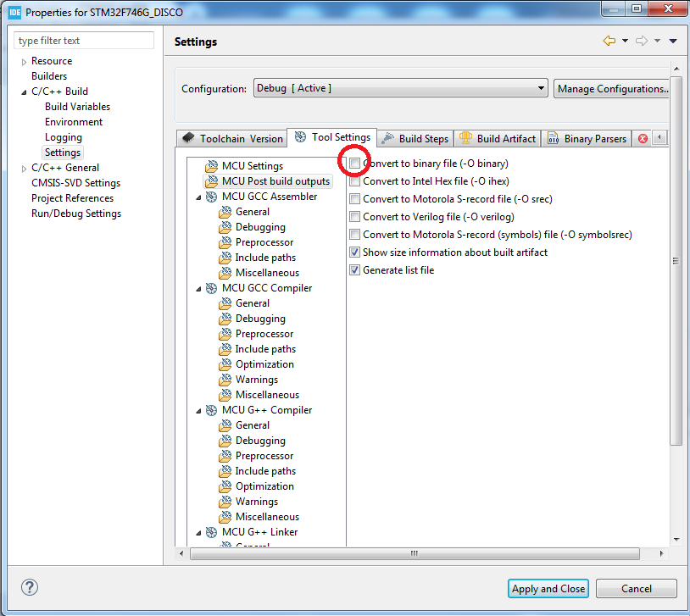Uncheck Show size information about built artifact
Image resolution: width=690 pixels, height=616 pixels.
(354, 253)
